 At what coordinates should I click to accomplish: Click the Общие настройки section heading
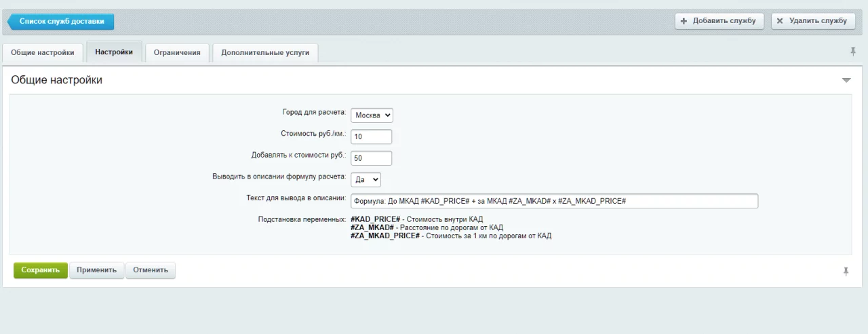57,80
